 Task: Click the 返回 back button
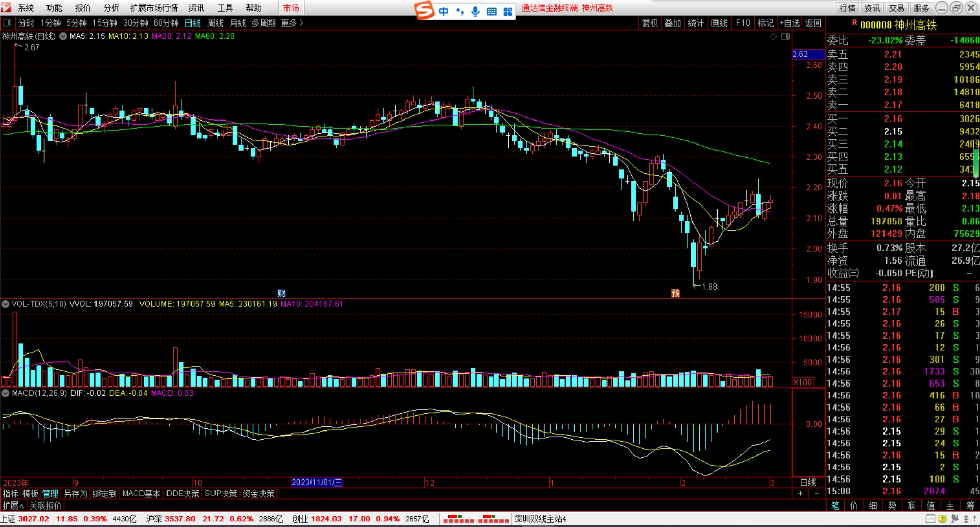point(813,23)
